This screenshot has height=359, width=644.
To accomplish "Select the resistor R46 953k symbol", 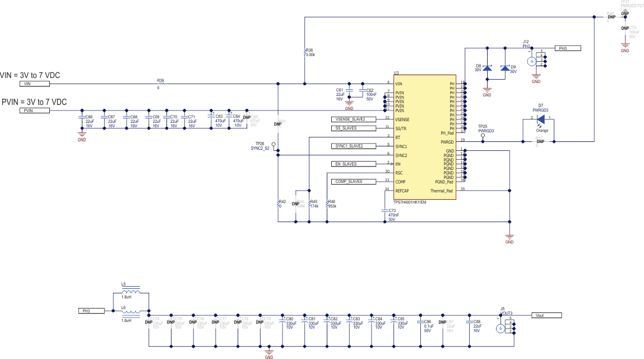I will pos(326,203).
